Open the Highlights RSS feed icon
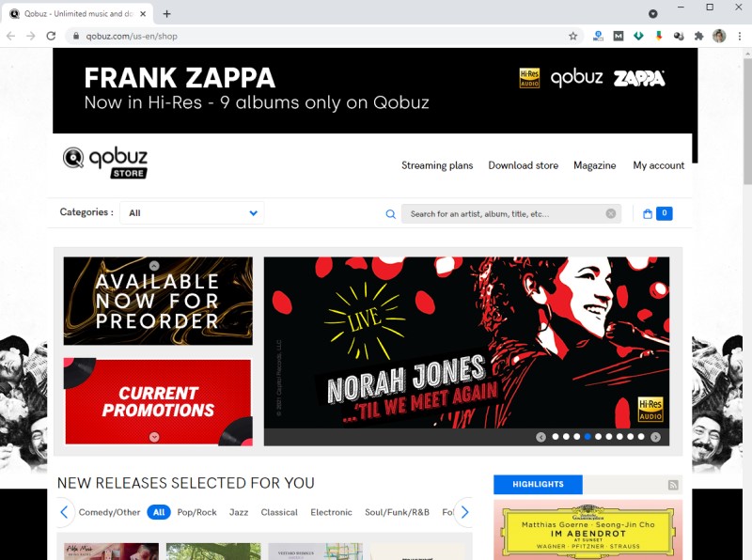This screenshot has width=752, height=560. pos(673,485)
